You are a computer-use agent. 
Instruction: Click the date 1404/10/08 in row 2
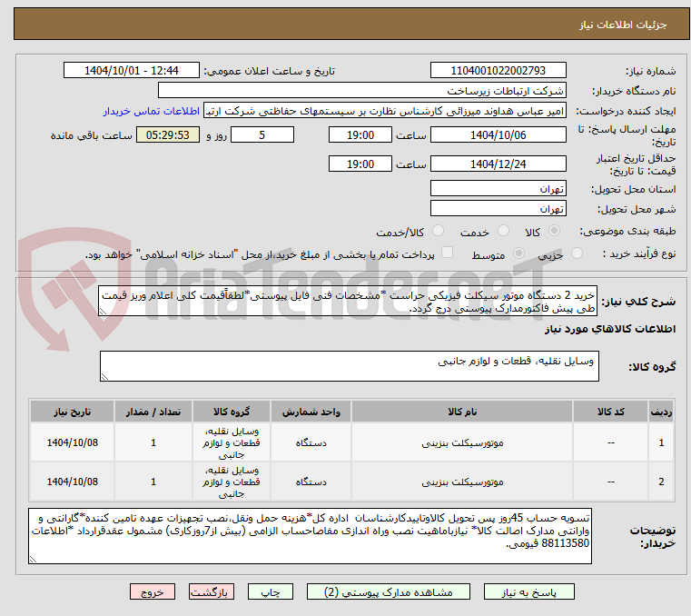point(73,482)
